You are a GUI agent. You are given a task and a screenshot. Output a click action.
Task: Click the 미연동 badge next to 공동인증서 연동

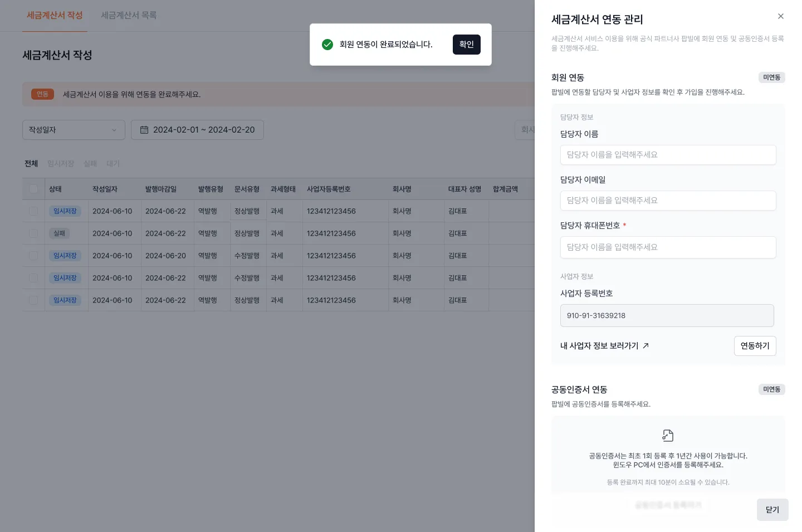[772, 389]
